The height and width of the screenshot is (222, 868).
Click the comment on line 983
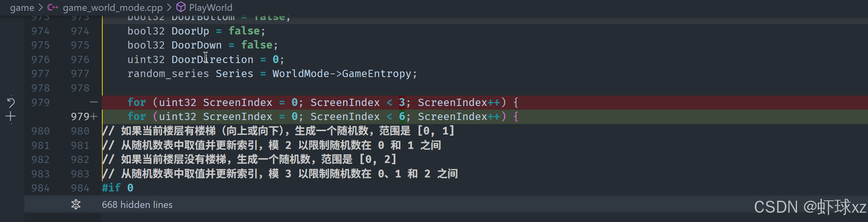click(280, 174)
